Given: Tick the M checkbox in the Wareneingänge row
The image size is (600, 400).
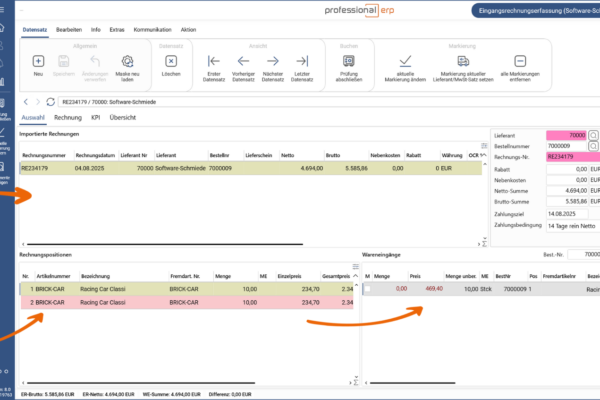Looking at the screenshot, I should click(x=367, y=289).
